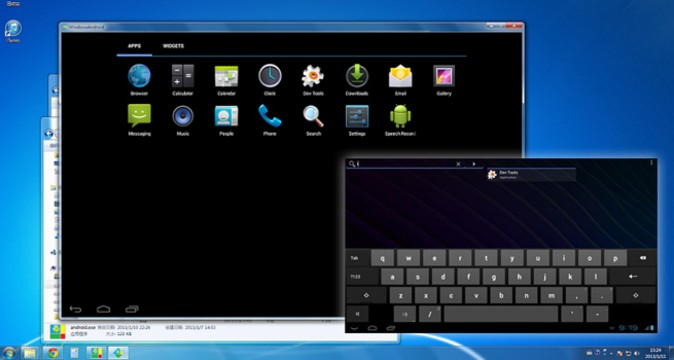The image size is (674, 360).
Task: Tap the Android home navigation button
Action: pyautogui.click(x=103, y=309)
